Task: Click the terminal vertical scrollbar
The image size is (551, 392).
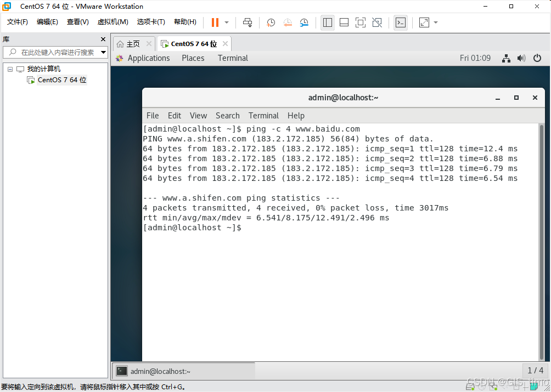Action: pos(542,241)
